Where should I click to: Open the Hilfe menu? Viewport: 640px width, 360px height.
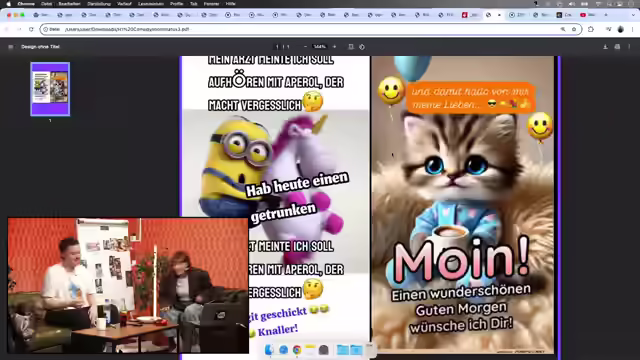point(231,4)
